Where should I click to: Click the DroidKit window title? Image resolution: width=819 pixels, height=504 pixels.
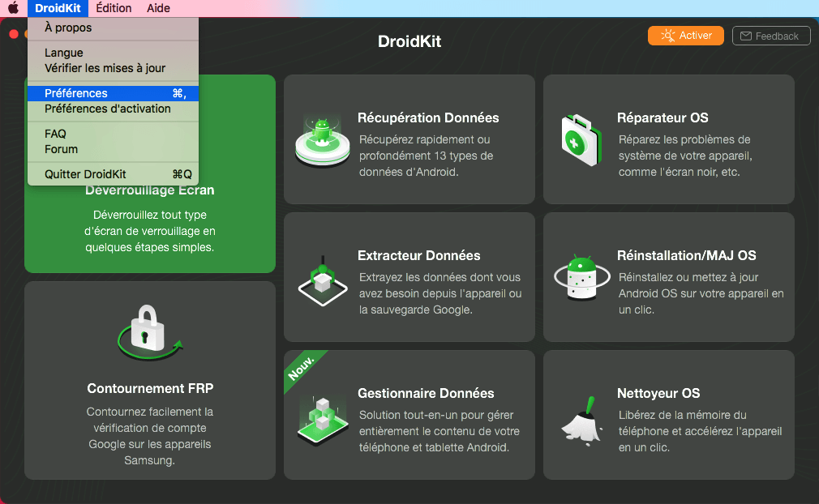point(409,41)
